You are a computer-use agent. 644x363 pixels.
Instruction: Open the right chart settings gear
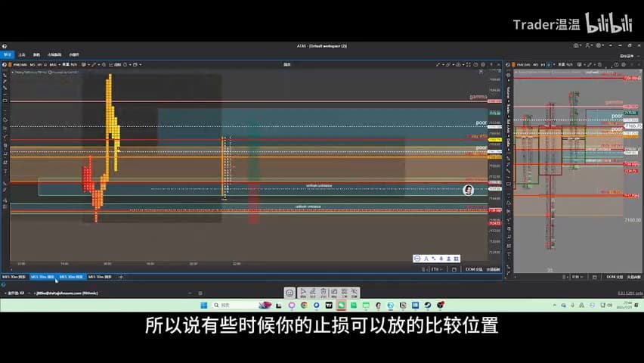[624, 64]
